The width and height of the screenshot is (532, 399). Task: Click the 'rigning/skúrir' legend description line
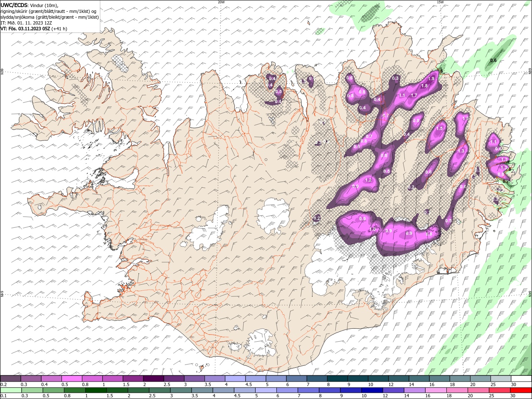click(x=49, y=11)
